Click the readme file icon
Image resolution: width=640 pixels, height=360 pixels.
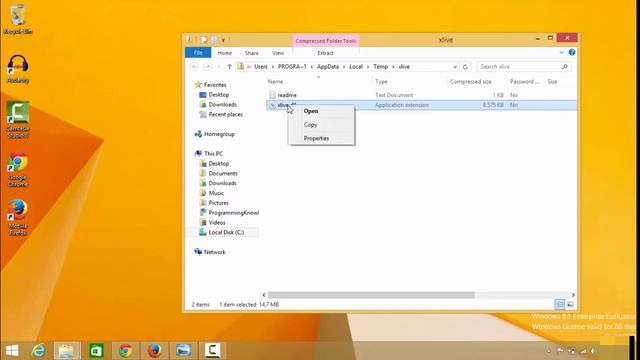point(272,95)
